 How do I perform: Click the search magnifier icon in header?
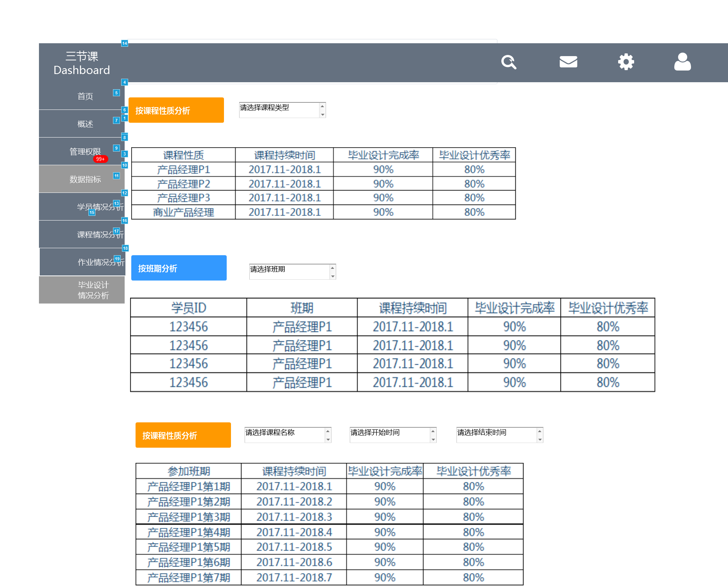click(x=509, y=62)
